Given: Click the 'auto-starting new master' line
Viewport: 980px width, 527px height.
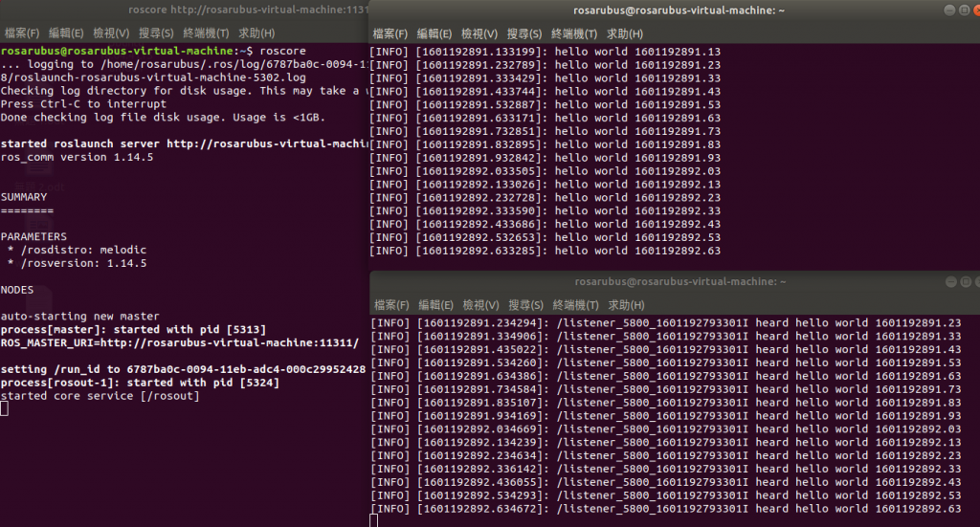Looking at the screenshot, I should pos(80,316).
